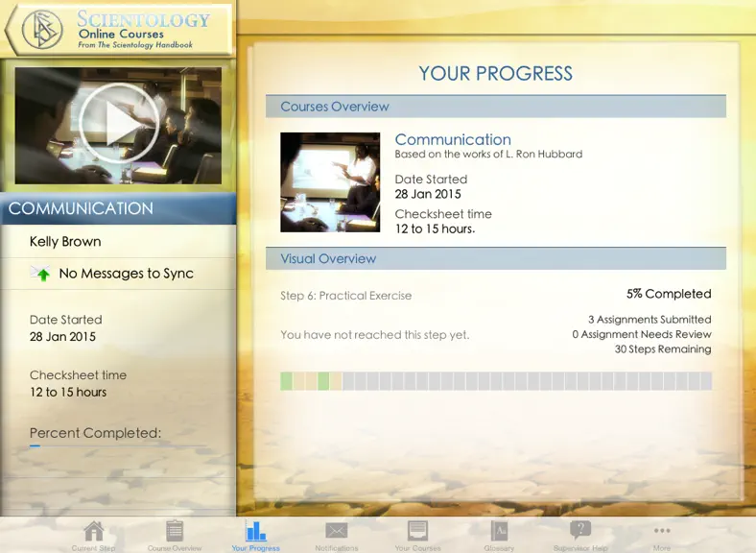Click 30 Steps Remaining text
This screenshot has width=756, height=553.
(663, 349)
